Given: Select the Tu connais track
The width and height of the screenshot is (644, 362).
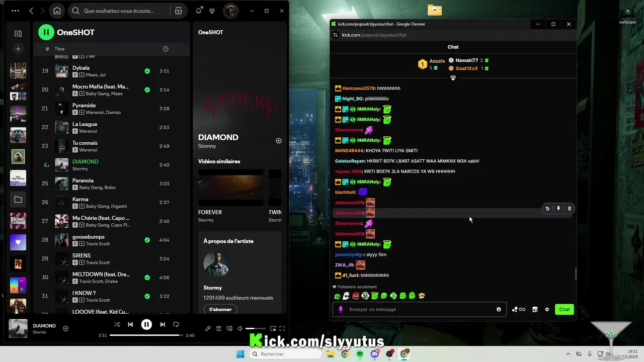Looking at the screenshot, I should [x=111, y=146].
